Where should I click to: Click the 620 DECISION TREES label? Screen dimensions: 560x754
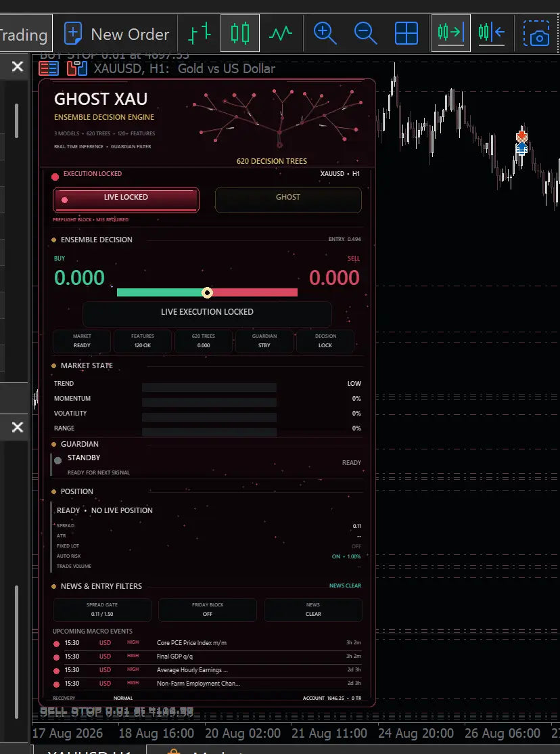[272, 161]
